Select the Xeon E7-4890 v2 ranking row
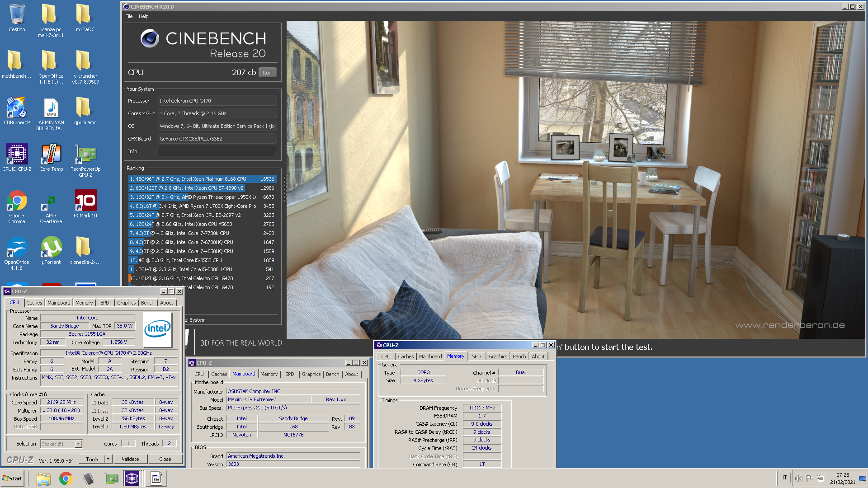Image resolution: width=868 pixels, height=488 pixels. coord(202,188)
